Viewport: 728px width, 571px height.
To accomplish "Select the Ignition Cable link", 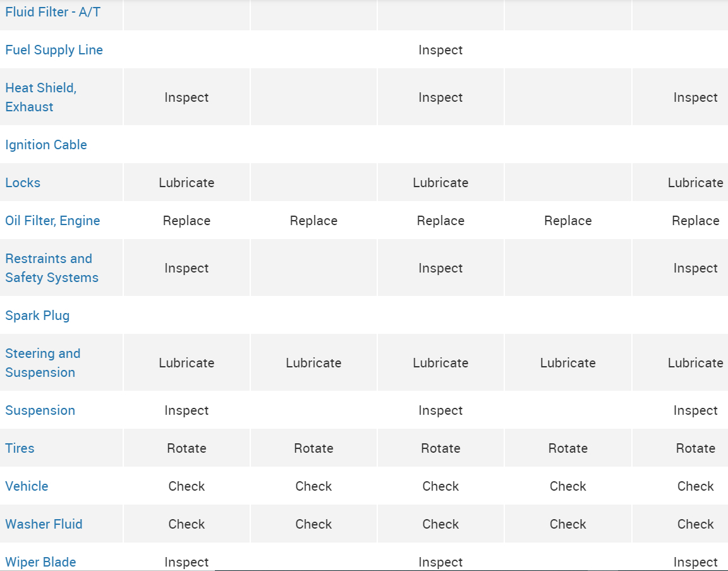I will point(46,145).
